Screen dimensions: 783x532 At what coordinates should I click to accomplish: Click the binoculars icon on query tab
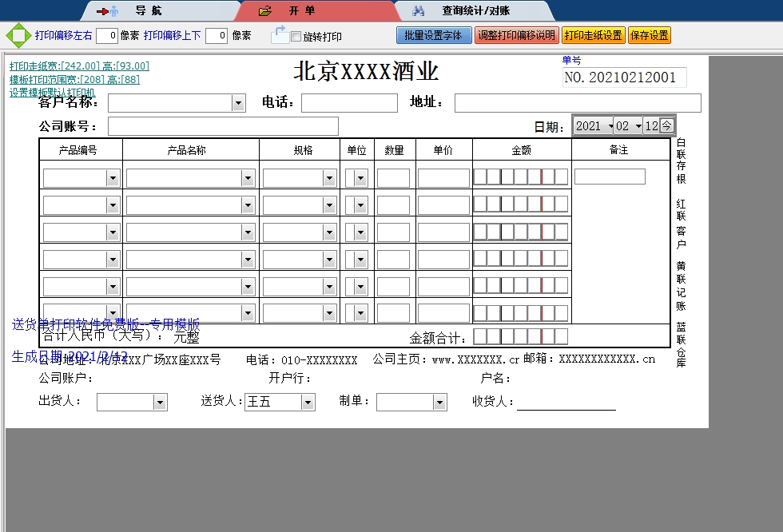click(x=418, y=11)
